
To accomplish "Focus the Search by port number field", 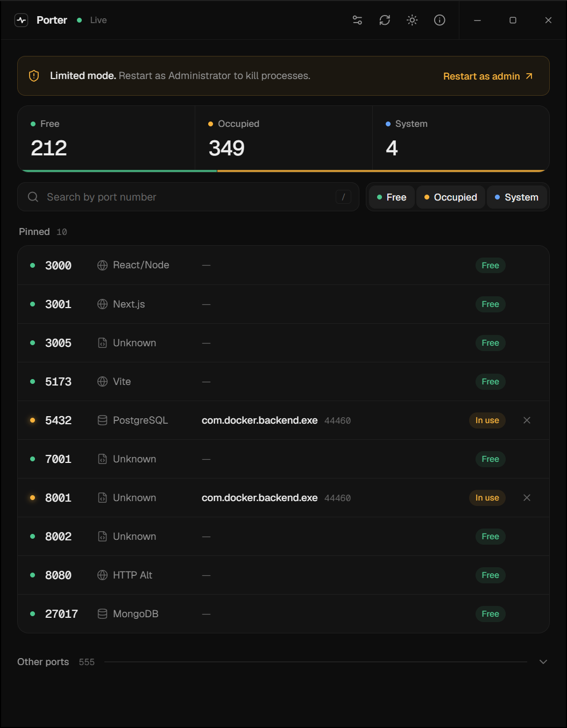I will [188, 197].
